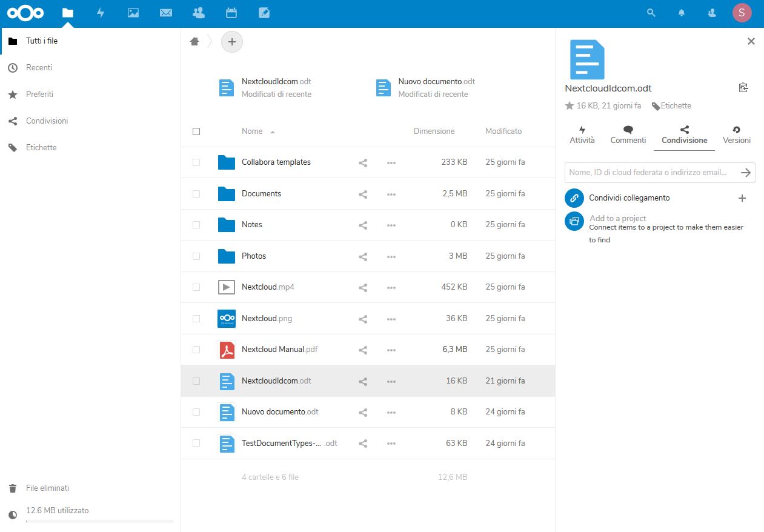764x532 pixels.
Task: Open the Calendar app icon
Action: point(231,13)
